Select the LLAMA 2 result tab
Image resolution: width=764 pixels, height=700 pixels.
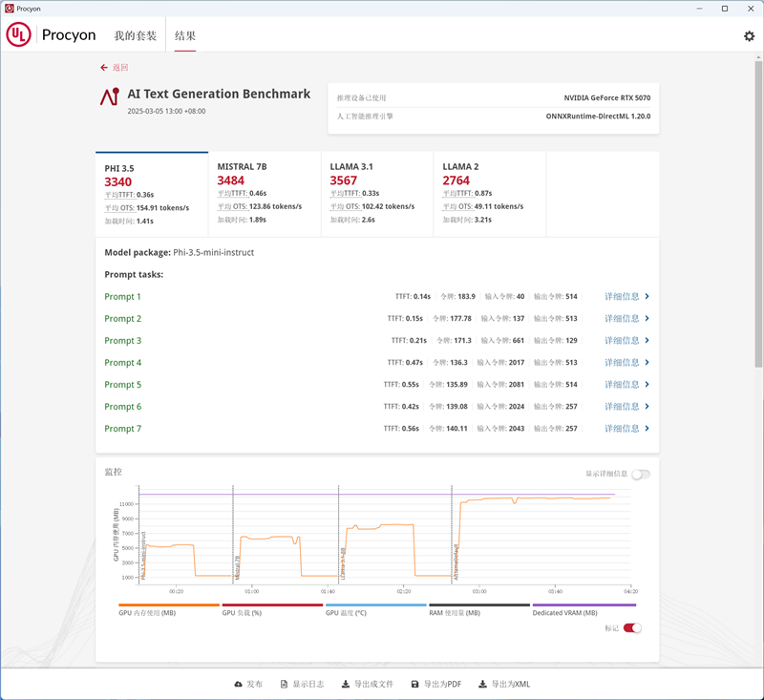[x=490, y=195]
